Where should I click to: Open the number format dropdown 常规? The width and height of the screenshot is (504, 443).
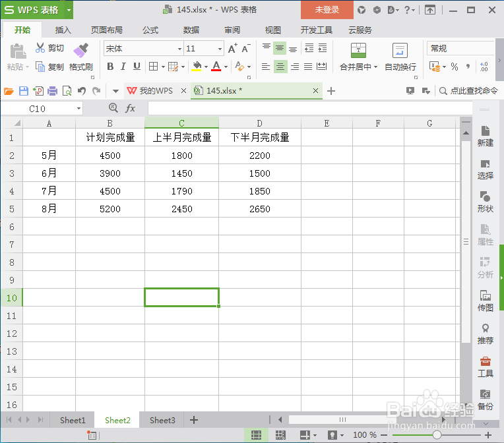460,49
